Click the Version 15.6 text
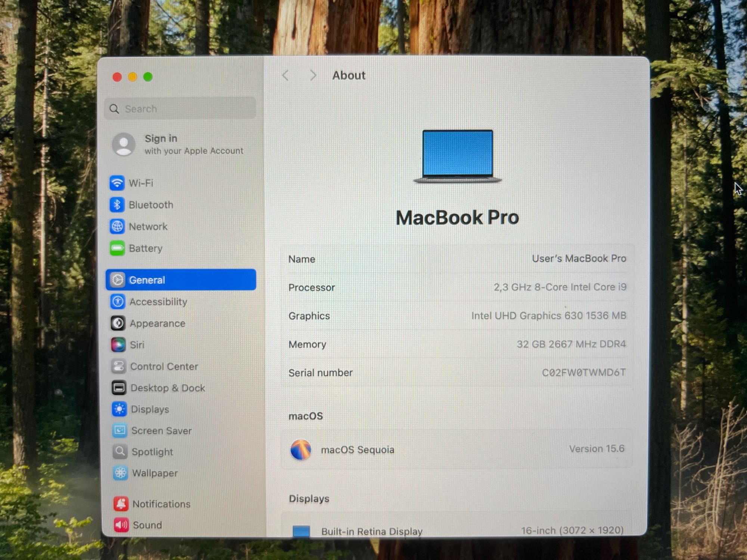Viewport: 747px width, 560px height. point(596,448)
